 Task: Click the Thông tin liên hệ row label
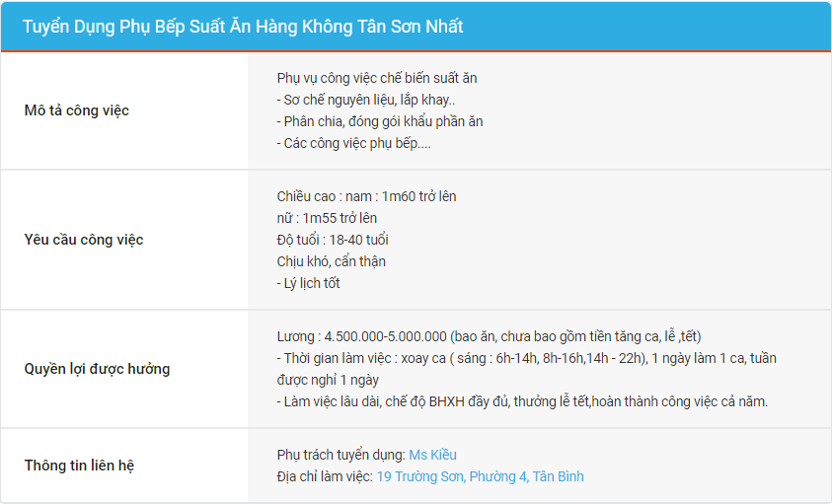[x=79, y=466]
